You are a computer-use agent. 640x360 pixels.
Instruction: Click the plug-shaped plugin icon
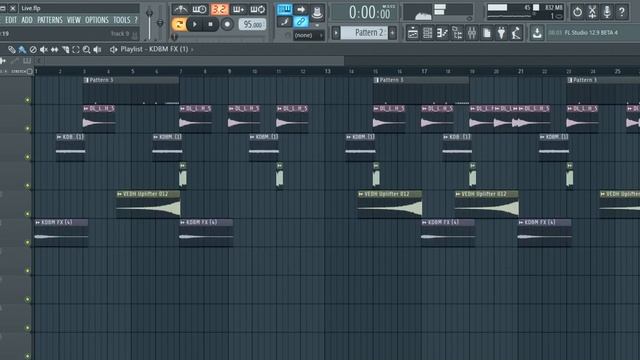pyautogui.click(x=501, y=33)
